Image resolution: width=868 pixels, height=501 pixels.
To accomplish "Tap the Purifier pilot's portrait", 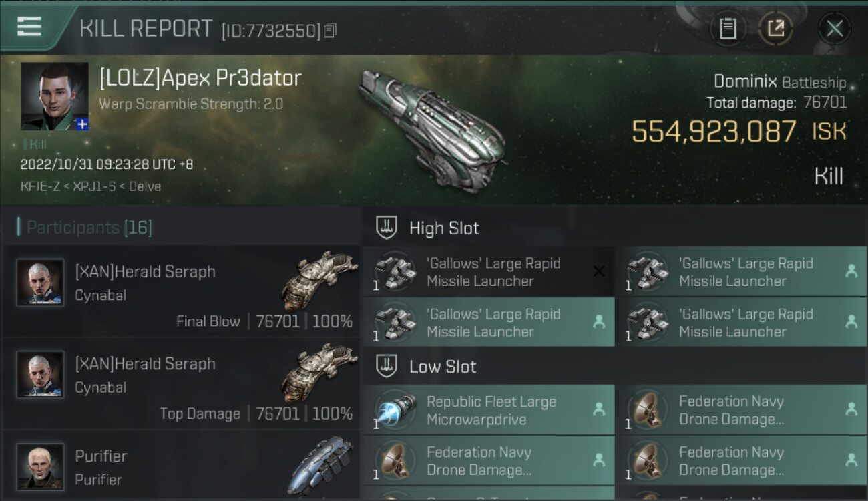I will tap(40, 466).
